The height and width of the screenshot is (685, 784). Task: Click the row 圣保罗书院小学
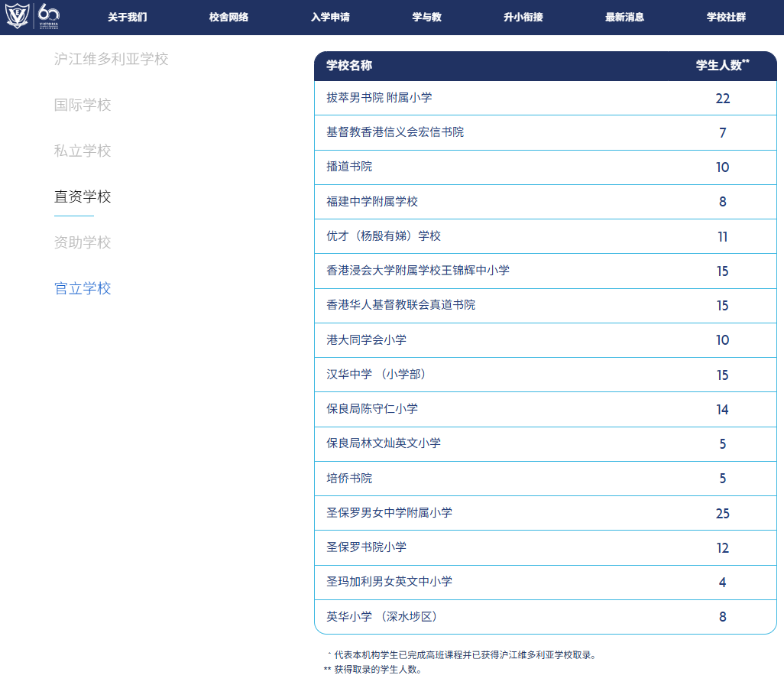pos(546,547)
